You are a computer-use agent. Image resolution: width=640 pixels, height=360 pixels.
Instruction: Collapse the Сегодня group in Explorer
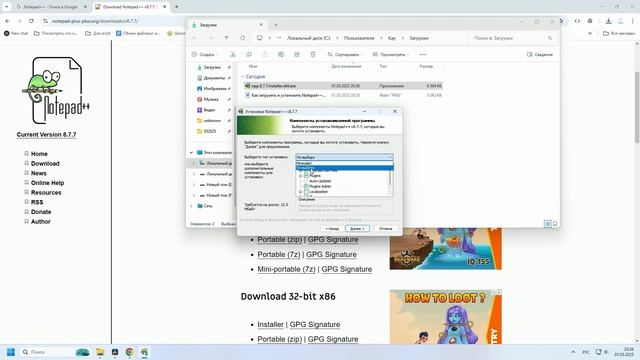(243, 76)
